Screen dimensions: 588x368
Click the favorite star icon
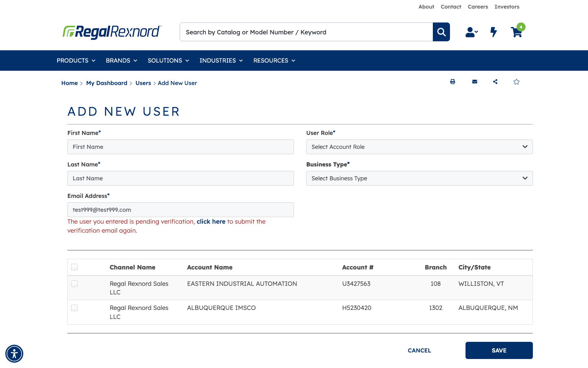coord(517,82)
